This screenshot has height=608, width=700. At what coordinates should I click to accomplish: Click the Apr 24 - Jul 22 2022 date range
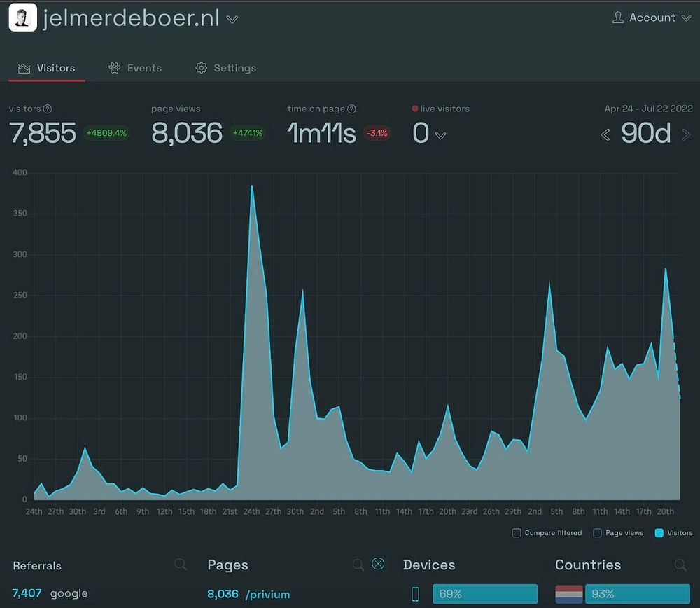(x=649, y=109)
